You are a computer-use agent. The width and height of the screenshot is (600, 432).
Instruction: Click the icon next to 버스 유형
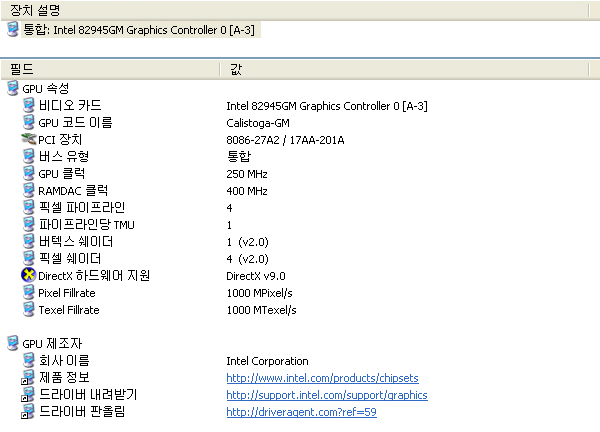28,156
